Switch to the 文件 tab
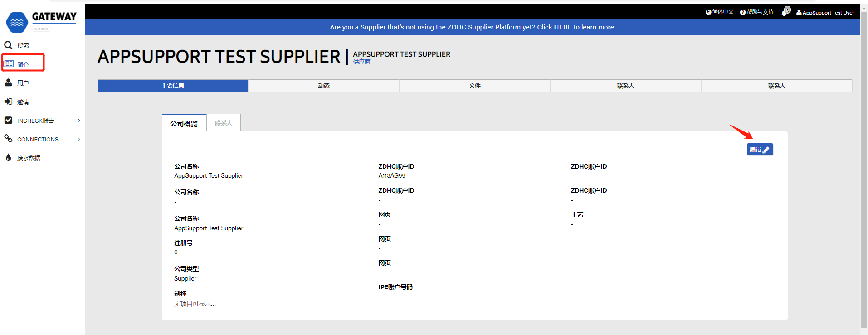This screenshot has width=868, height=335. tap(474, 86)
